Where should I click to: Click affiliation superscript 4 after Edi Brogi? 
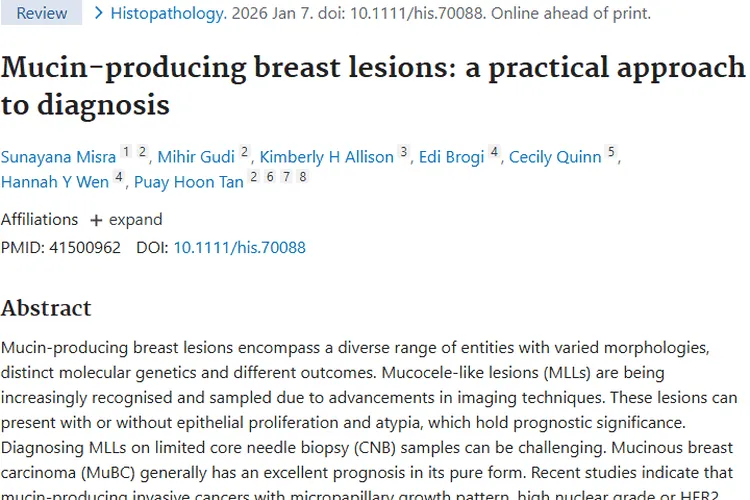tap(494, 152)
